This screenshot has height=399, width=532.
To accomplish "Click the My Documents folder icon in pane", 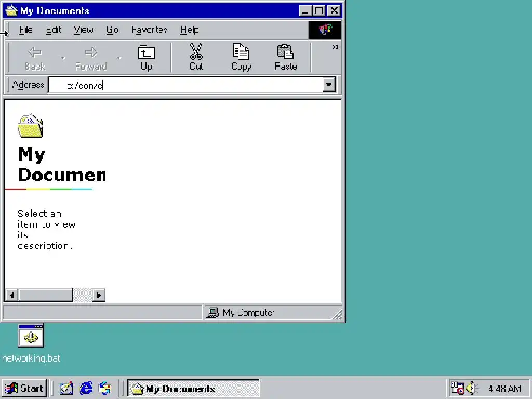I will pyautogui.click(x=31, y=126).
